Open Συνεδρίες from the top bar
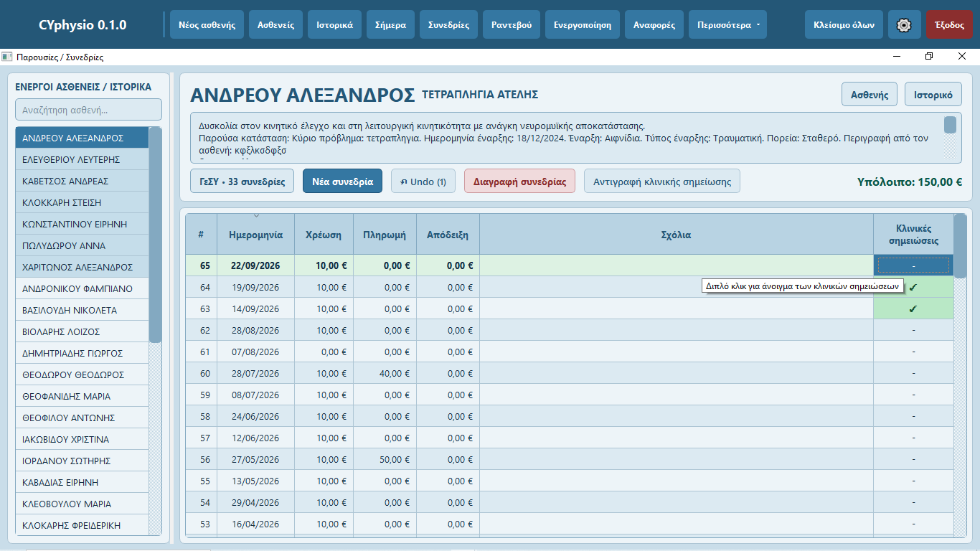This screenshot has width=980, height=551. [448, 24]
